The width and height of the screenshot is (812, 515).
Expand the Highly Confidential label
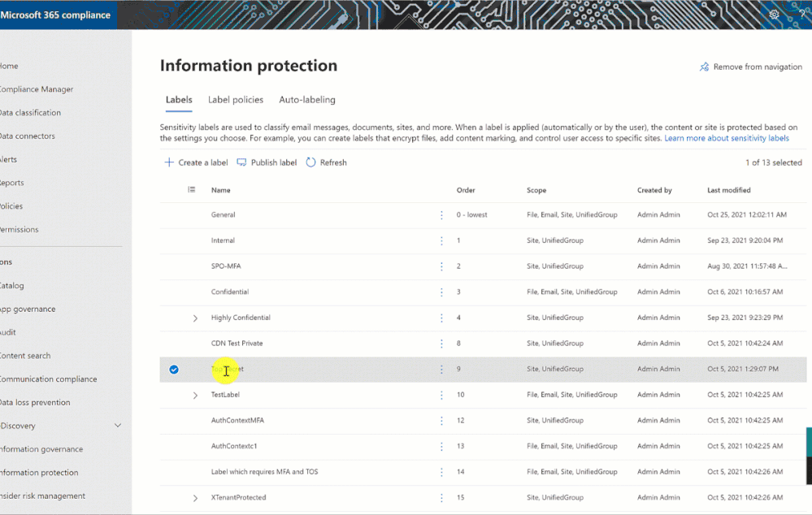195,318
